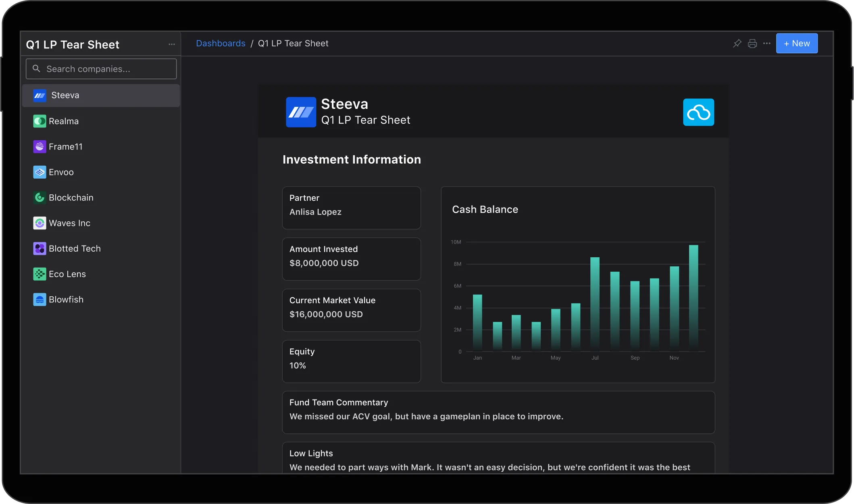Viewport: 854px width, 504px height.
Task: Click the Equity 10% card
Action: click(x=352, y=361)
